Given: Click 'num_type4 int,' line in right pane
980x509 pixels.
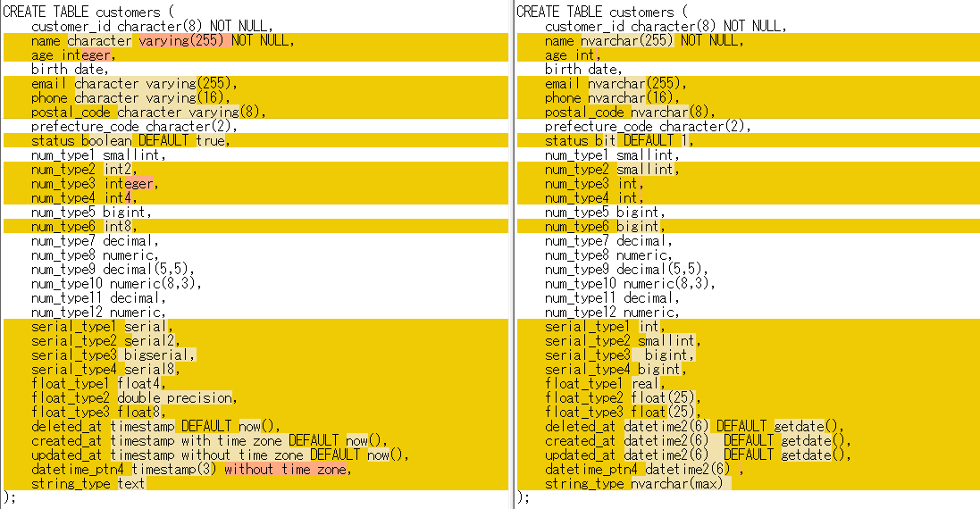Looking at the screenshot, I should (x=594, y=198).
